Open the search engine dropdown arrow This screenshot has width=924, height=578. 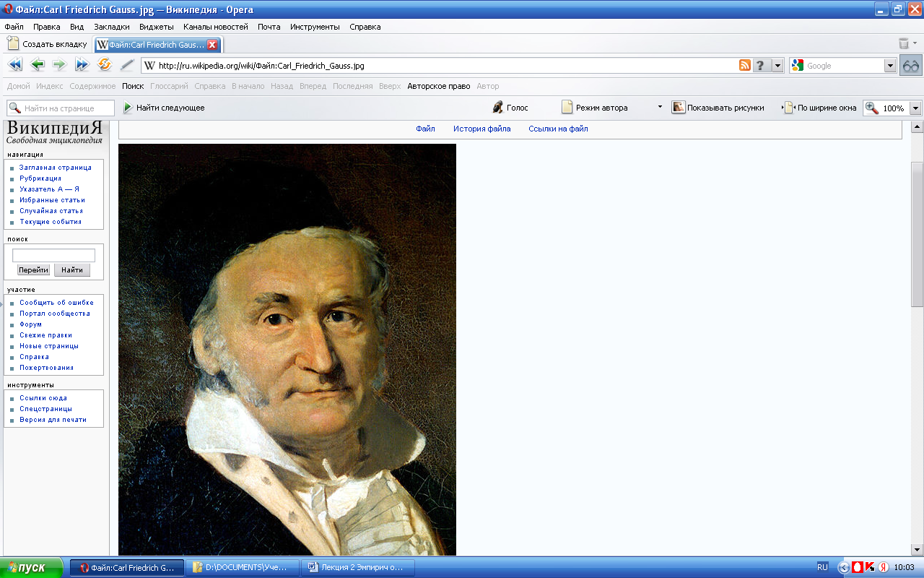[x=890, y=65]
